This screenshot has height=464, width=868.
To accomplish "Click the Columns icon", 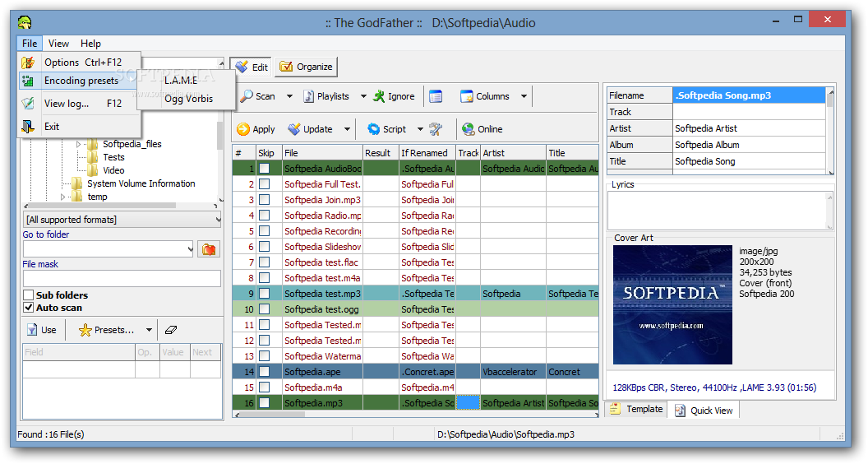I will (x=467, y=96).
